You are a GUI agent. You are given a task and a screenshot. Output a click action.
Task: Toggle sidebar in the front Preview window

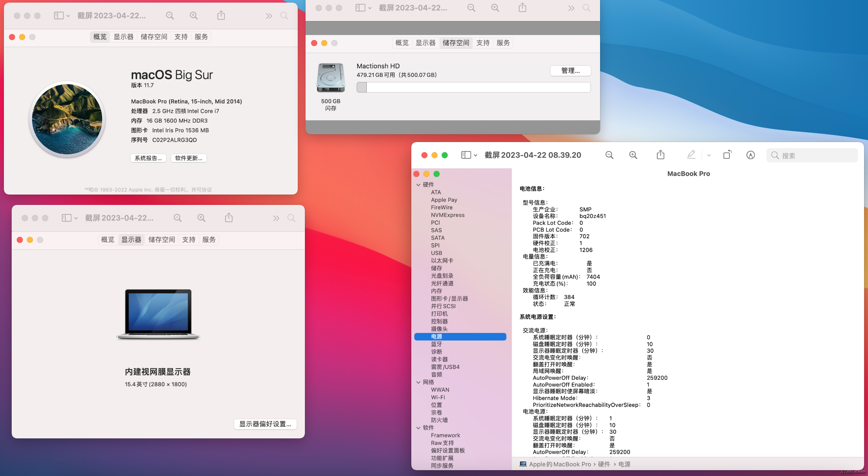(466, 155)
